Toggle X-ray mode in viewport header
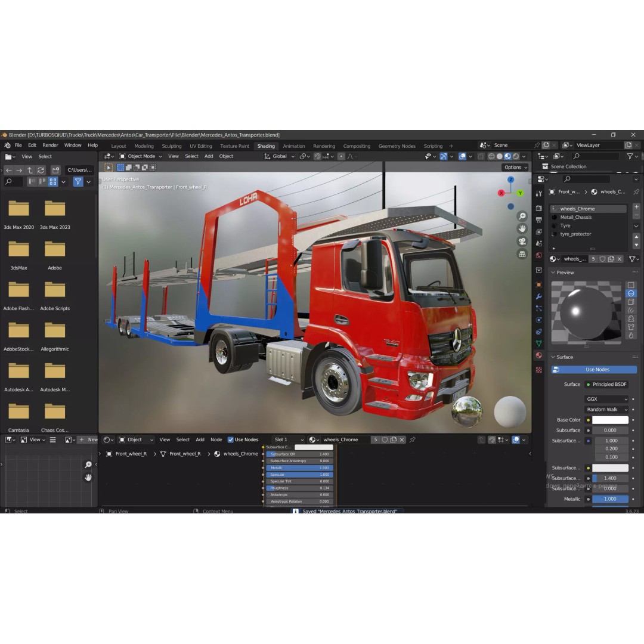The width and height of the screenshot is (644, 644). click(x=481, y=156)
